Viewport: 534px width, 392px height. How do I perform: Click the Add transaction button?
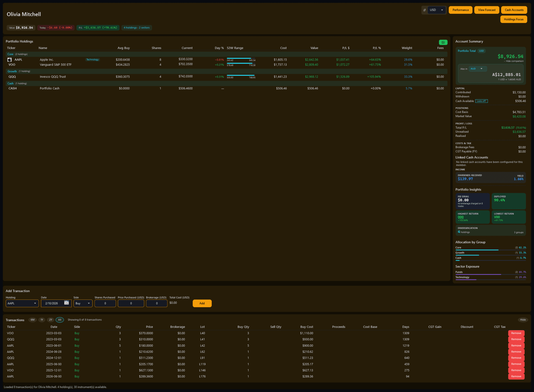pyautogui.click(x=202, y=303)
